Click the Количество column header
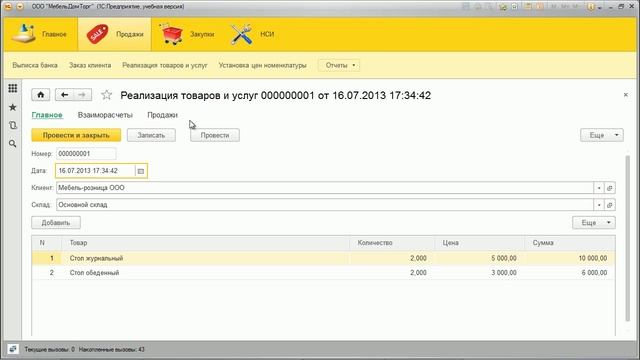640x360 pixels. pos(392,243)
